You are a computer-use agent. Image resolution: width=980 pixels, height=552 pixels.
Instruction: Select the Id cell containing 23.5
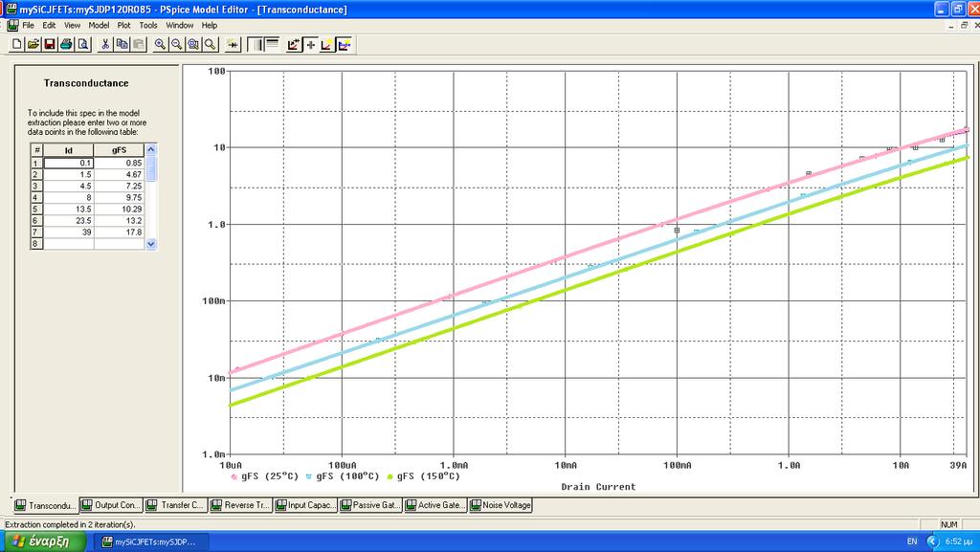[x=68, y=220]
